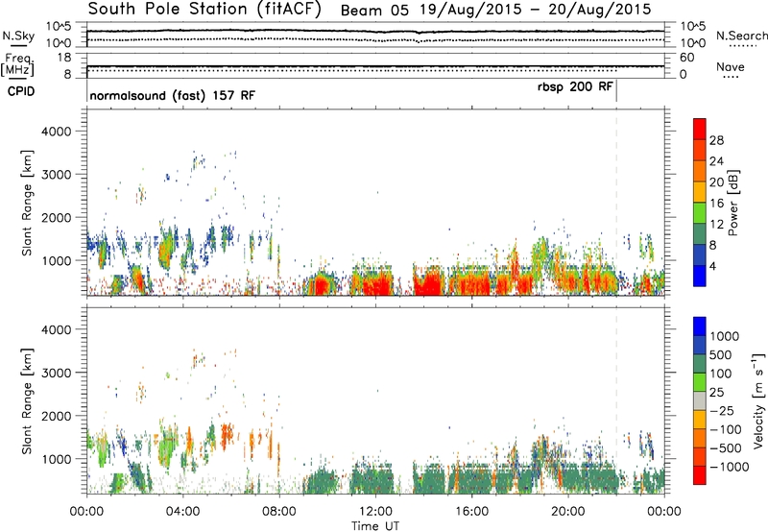Click the '12:00' time axis label

coord(375,512)
